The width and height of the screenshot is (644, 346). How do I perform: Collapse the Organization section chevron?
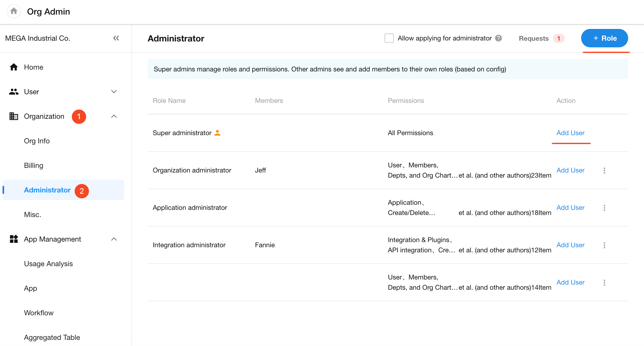[x=114, y=116]
